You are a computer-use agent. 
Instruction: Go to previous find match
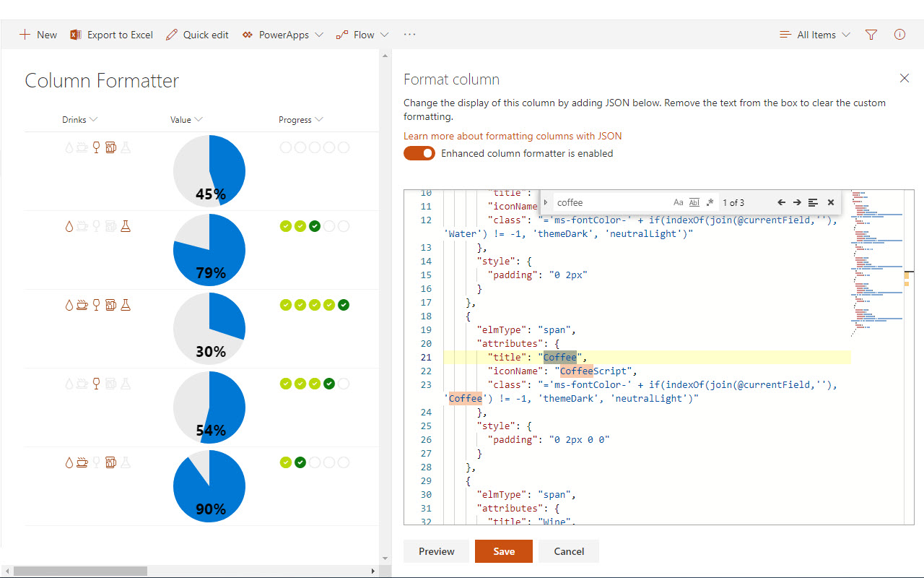(x=781, y=202)
